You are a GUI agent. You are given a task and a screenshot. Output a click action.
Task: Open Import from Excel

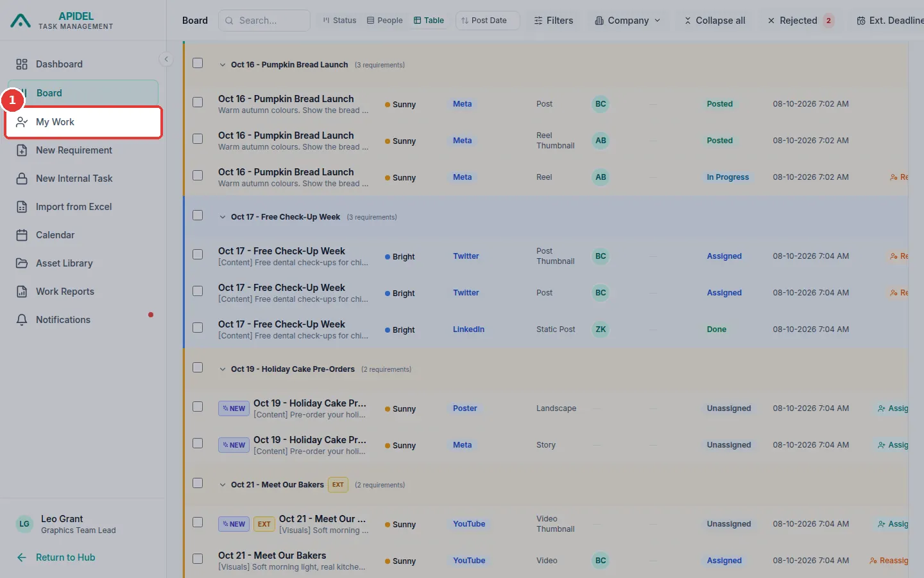point(83,207)
